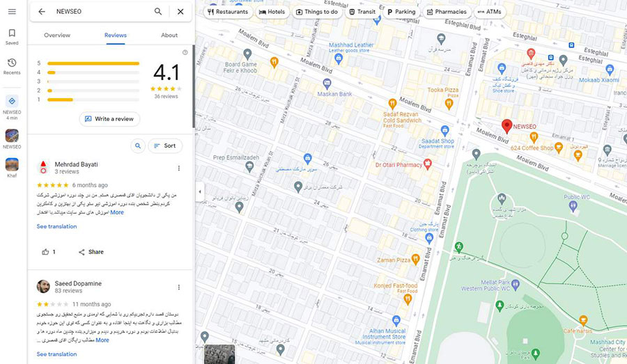Share Mehrdad Bayati's review
Viewport: 627px width, 364px height.
tap(91, 252)
